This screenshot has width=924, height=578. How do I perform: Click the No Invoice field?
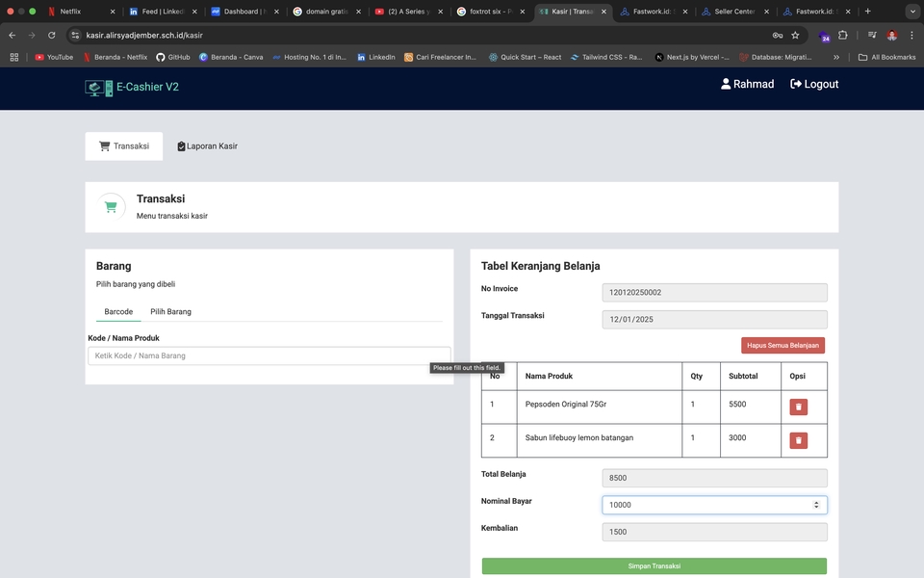point(714,293)
